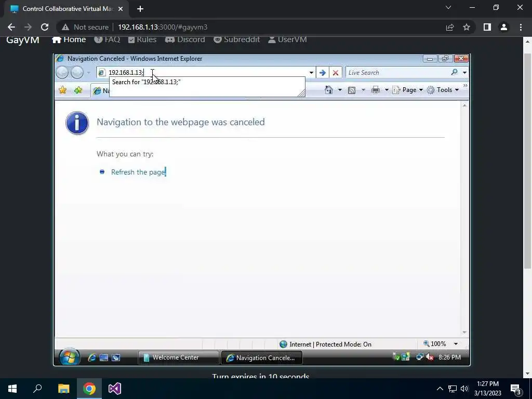The image size is (532, 399).
Task: Go back in Chrome
Action: 11,27
